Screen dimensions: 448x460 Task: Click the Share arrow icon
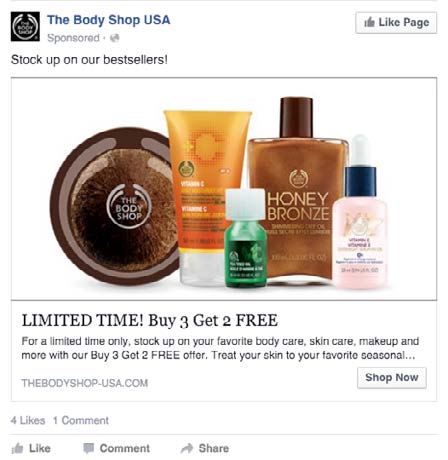[x=187, y=448]
